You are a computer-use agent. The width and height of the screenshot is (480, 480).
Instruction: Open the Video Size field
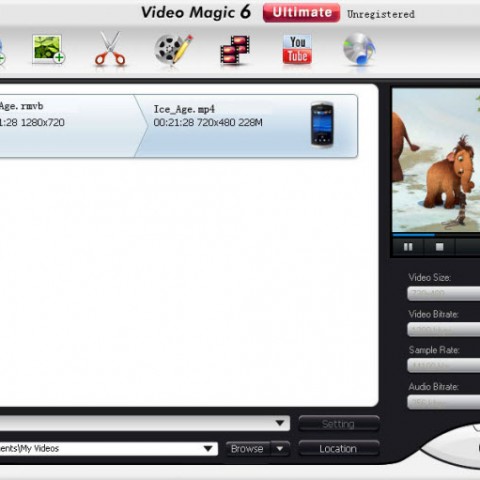pyautogui.click(x=444, y=293)
